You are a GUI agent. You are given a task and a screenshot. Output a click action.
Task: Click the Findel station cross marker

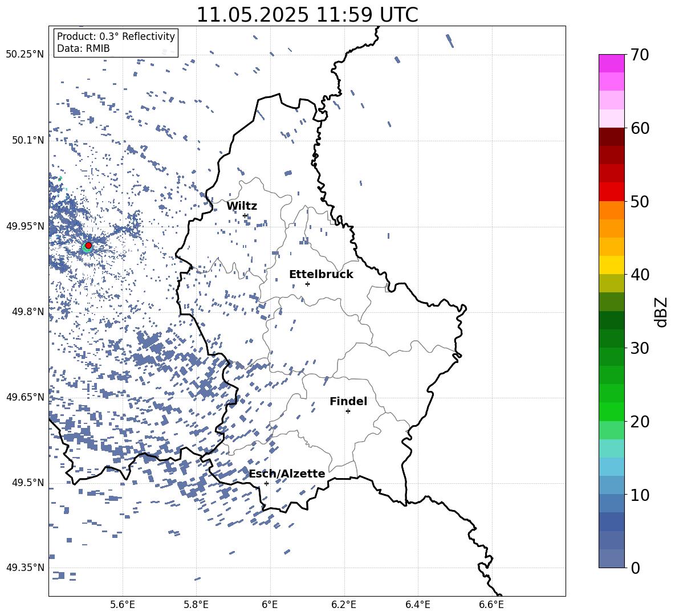[x=348, y=411]
